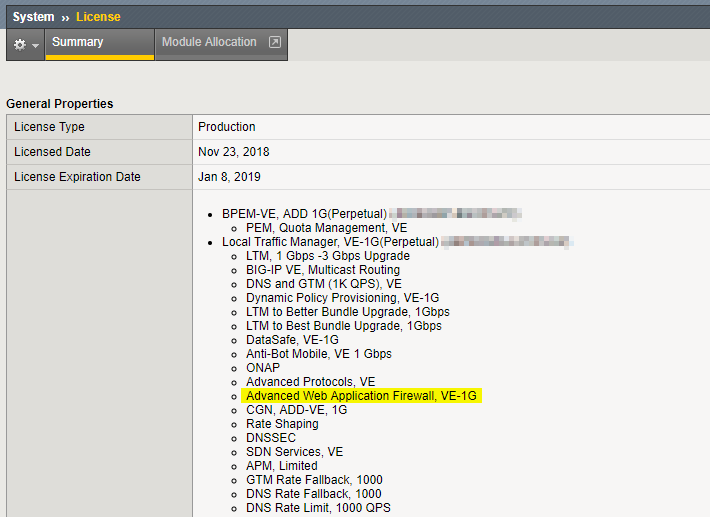Viewport: 710px width, 517px height.
Task: Click the Rate Shaping list item
Action: 282,424
